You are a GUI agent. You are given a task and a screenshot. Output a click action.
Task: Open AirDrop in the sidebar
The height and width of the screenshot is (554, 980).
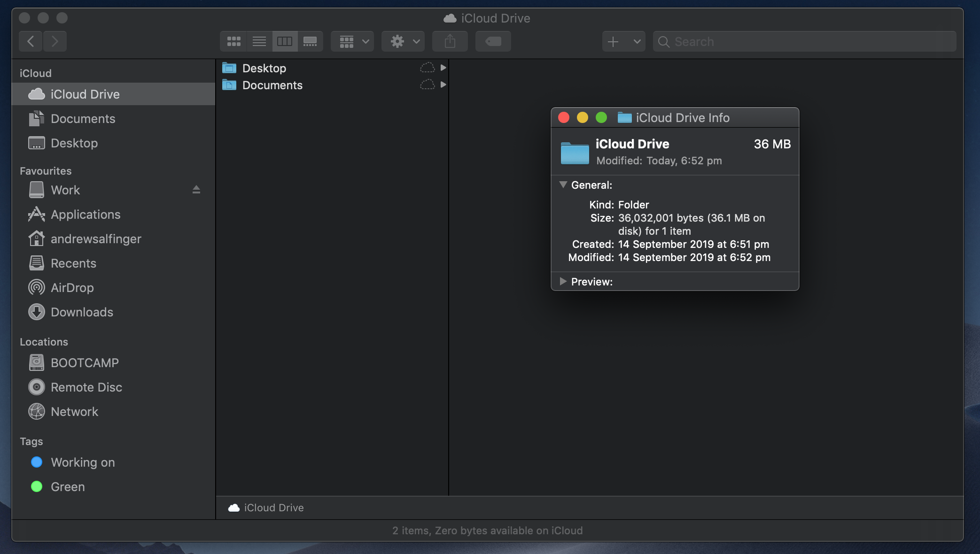pyautogui.click(x=113, y=287)
